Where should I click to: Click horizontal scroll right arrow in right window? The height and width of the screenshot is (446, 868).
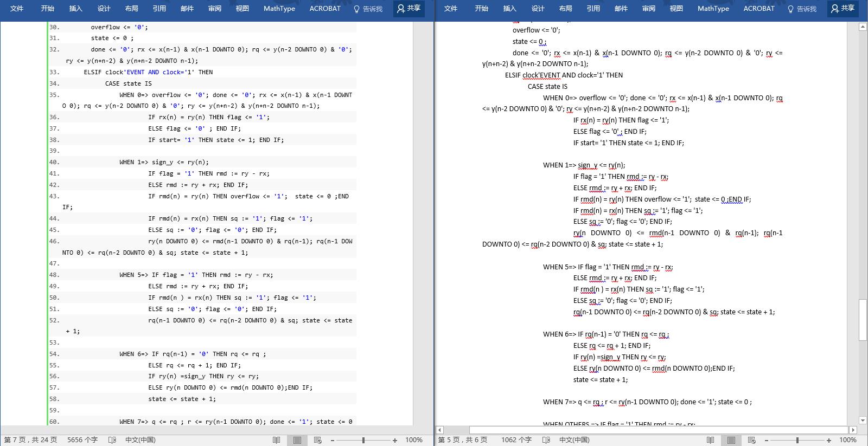coord(853,430)
